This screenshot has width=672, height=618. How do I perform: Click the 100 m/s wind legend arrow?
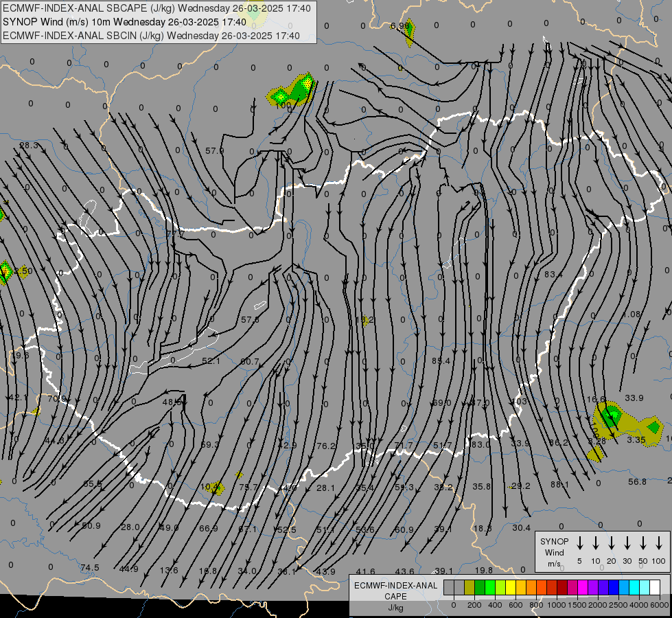pyautogui.click(x=659, y=543)
